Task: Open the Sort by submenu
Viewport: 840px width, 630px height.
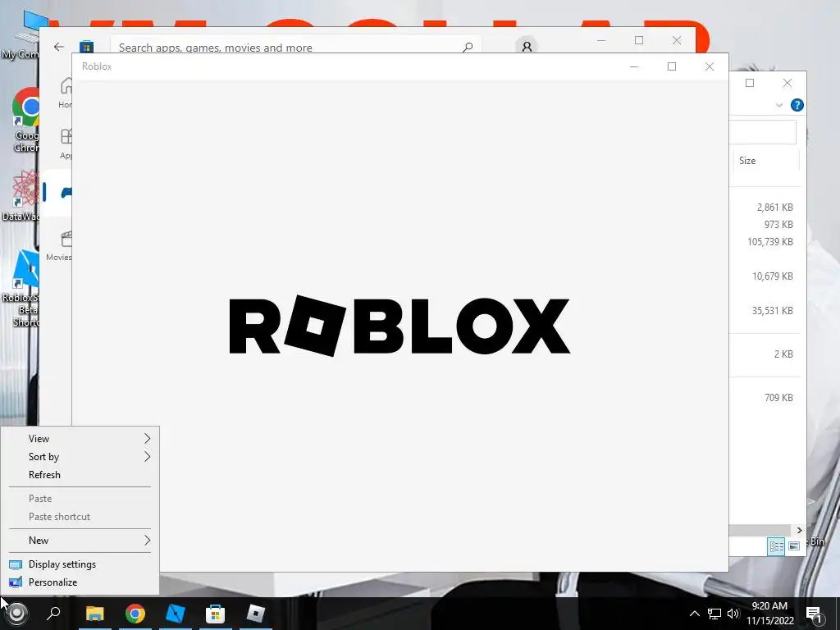Action: click(80, 457)
